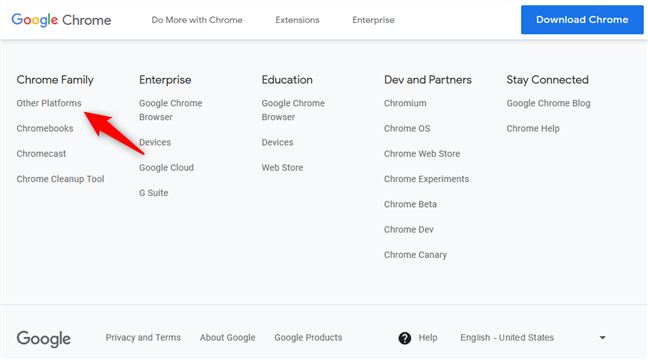
Task: Open Devices link under Enterprise column
Action: 155,142
